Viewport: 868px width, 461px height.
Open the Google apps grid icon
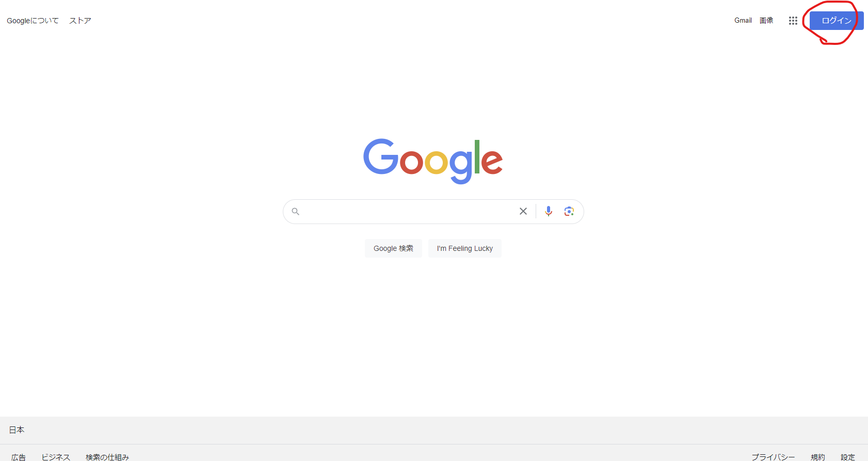click(793, 21)
